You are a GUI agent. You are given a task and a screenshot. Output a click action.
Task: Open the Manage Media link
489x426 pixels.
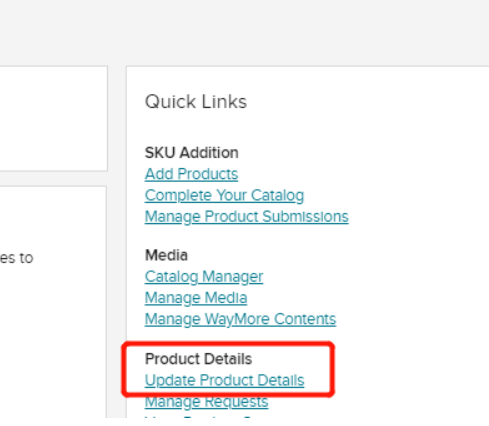click(196, 298)
